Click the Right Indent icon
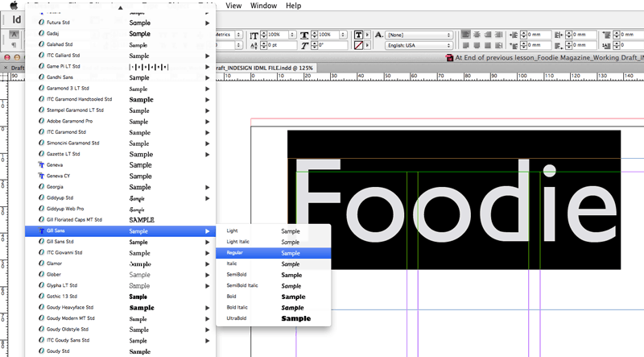Screen dimensions: 644x357 coord(559,35)
